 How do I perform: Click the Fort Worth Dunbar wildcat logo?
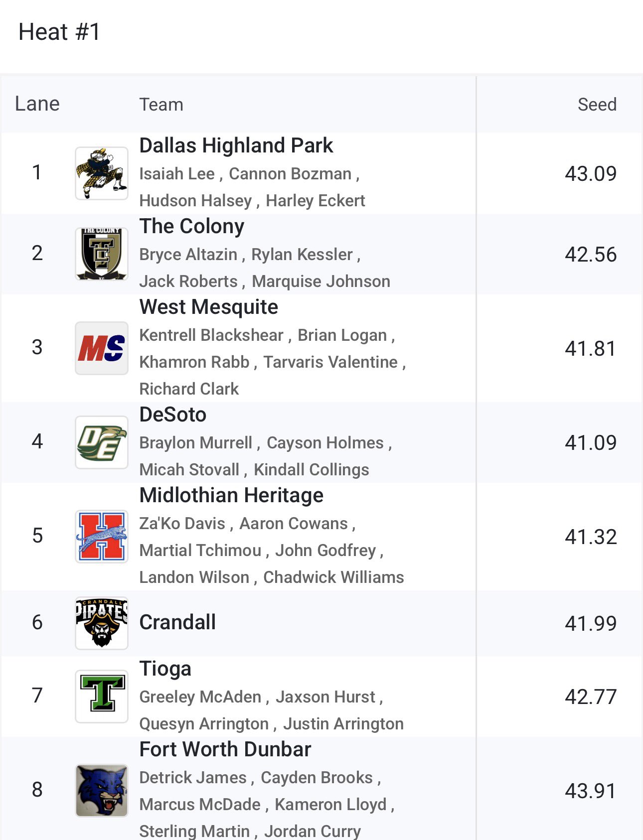[102, 790]
